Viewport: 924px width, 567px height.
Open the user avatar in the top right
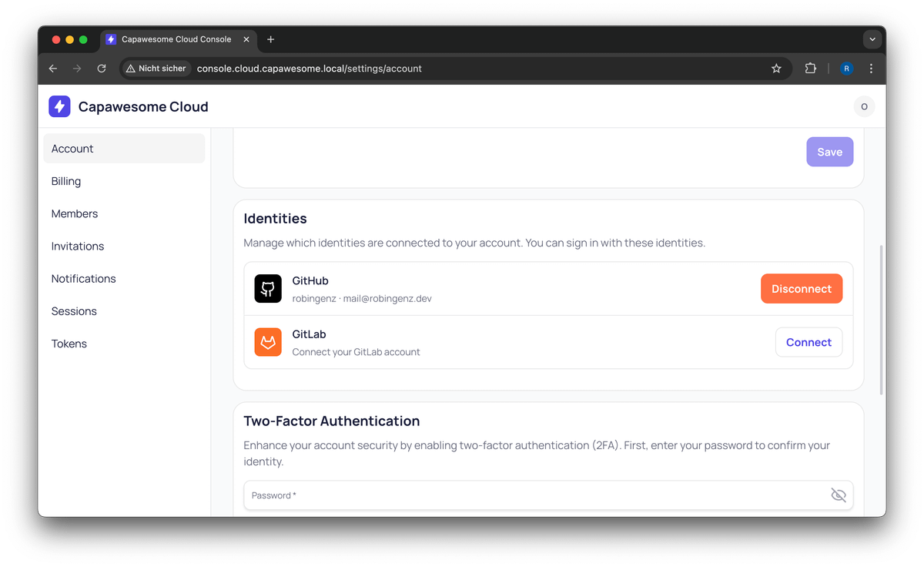tap(864, 106)
